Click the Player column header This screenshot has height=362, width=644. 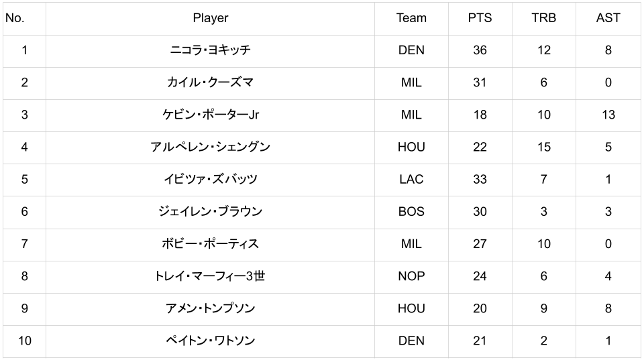pyautogui.click(x=210, y=18)
